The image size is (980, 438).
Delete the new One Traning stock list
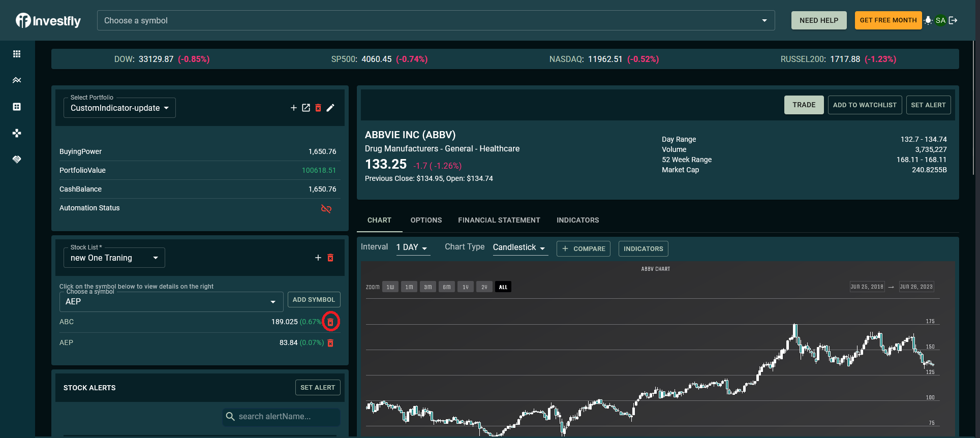click(x=330, y=258)
